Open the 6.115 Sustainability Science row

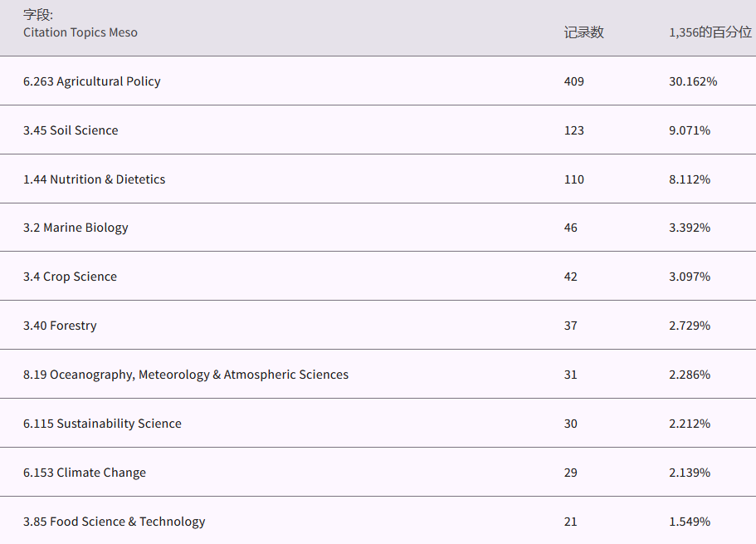point(102,424)
